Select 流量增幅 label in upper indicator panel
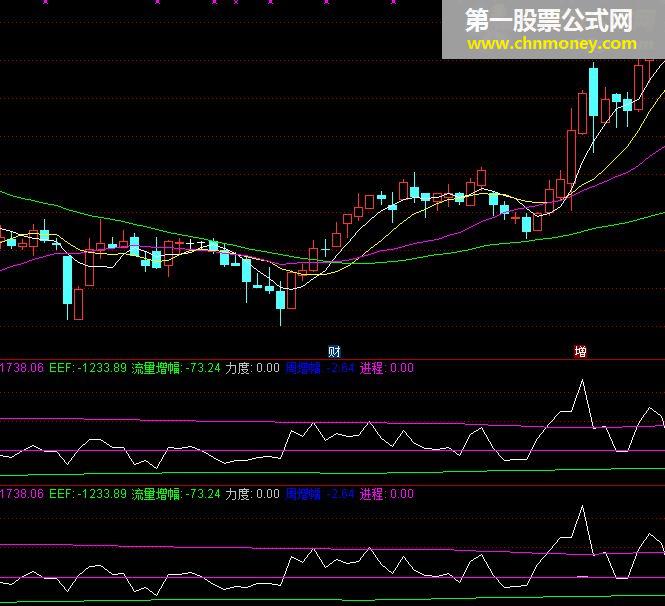The width and height of the screenshot is (665, 606). (156, 368)
